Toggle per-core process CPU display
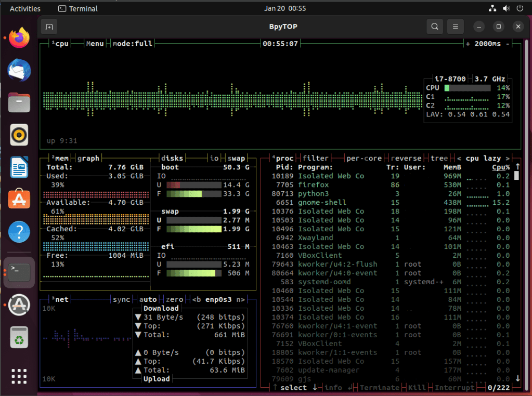The image size is (532, 396). 364,159
